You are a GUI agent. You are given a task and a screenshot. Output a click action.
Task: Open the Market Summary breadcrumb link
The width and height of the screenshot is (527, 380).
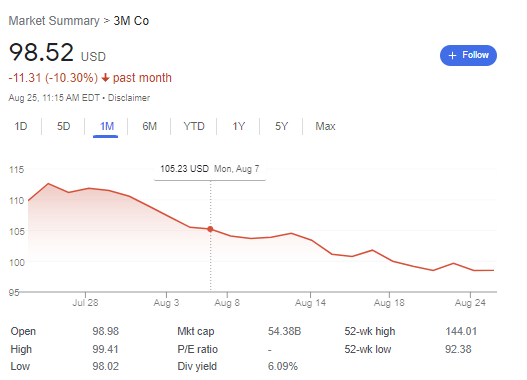pos(54,21)
